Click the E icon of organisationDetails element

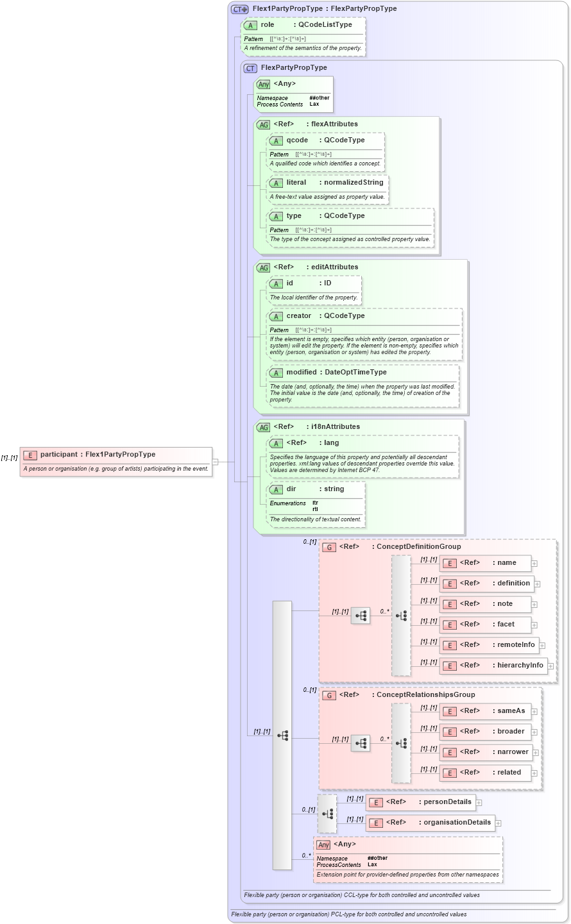[376, 823]
